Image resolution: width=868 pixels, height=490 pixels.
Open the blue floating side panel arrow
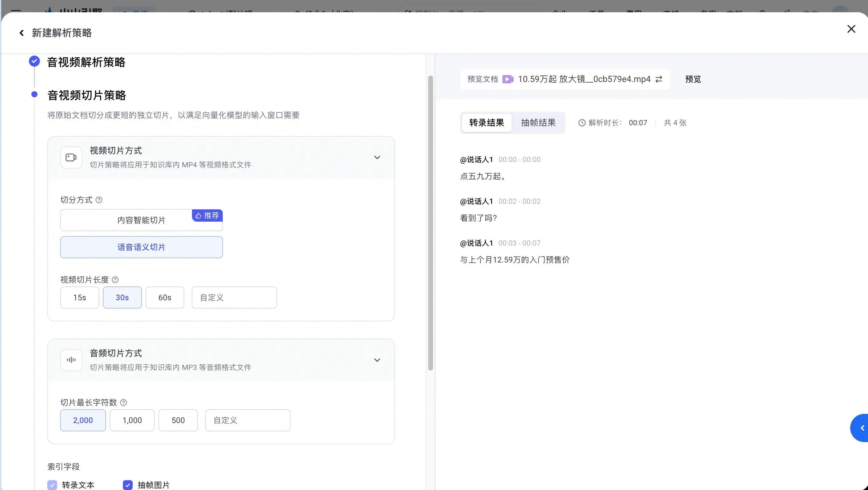(x=860, y=428)
